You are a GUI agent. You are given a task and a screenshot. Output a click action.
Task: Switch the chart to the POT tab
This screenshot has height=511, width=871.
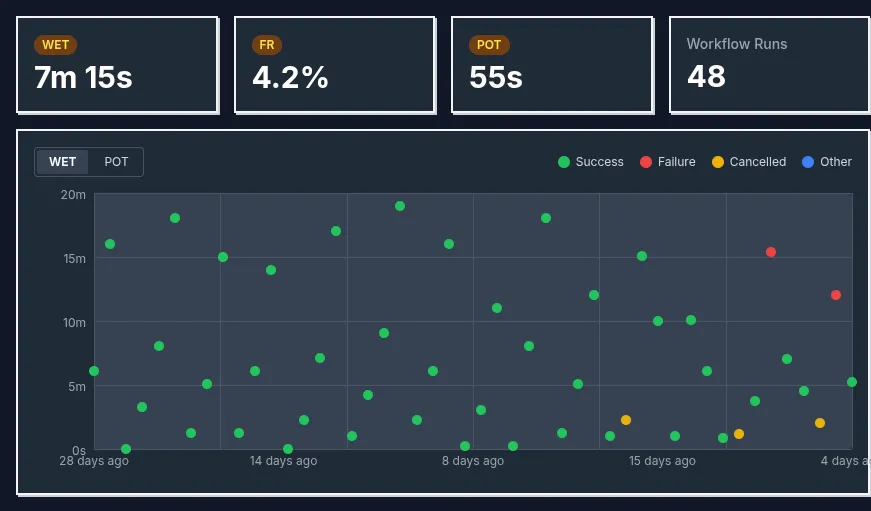click(x=116, y=162)
